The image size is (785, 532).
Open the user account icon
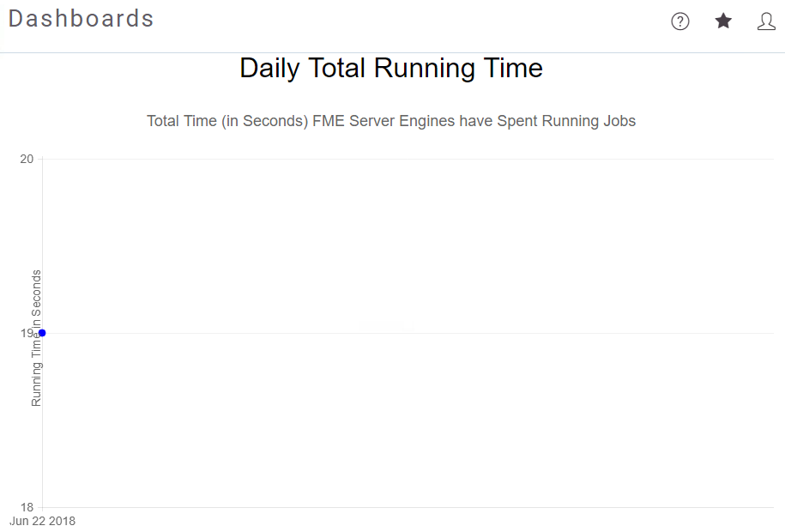pos(766,21)
